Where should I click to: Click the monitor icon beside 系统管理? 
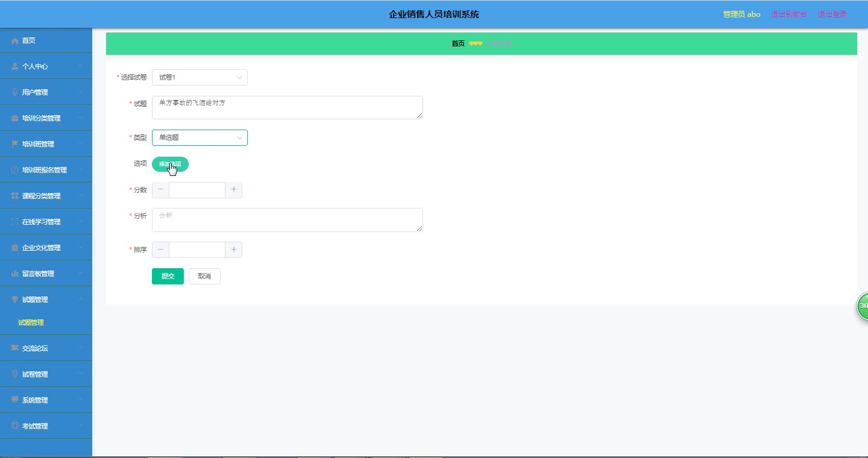(x=15, y=400)
